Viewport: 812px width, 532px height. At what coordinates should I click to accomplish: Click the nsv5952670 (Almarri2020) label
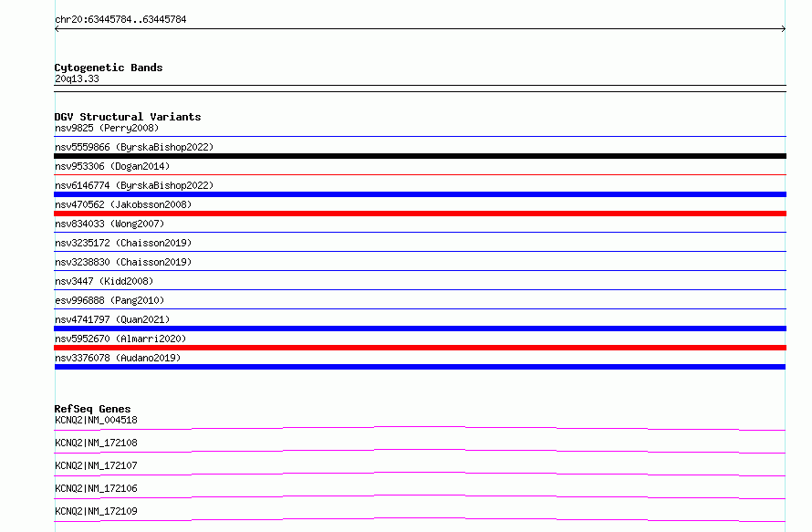(x=120, y=339)
